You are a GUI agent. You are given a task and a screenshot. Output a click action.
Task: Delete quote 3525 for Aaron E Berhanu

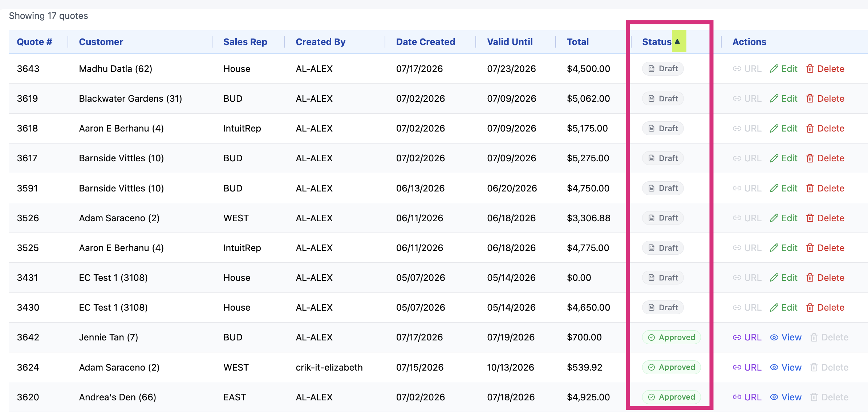[825, 248]
